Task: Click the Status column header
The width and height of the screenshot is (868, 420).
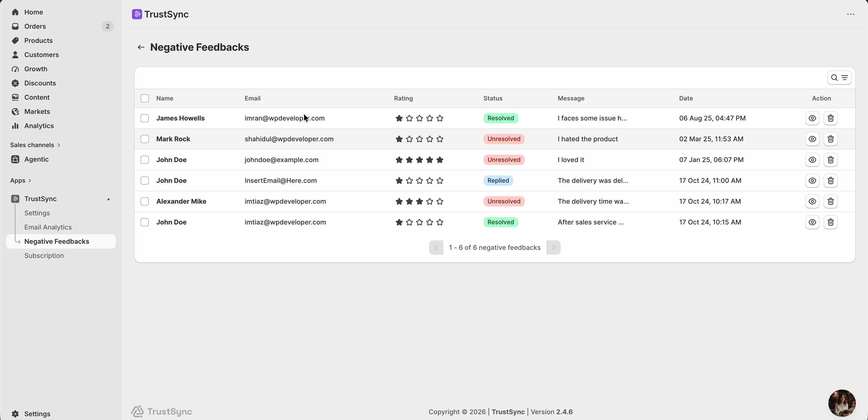Action: click(x=493, y=98)
